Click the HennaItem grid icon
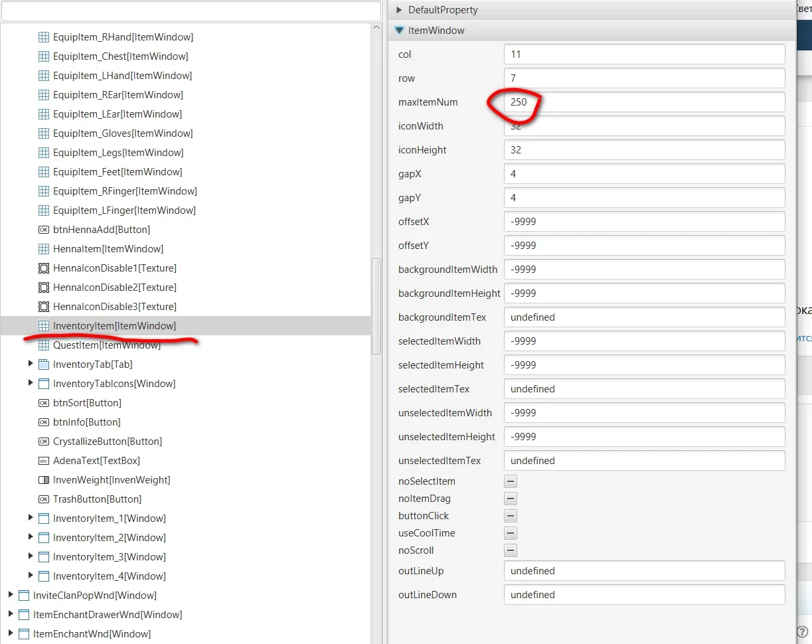The height and width of the screenshot is (644, 812). 44,249
